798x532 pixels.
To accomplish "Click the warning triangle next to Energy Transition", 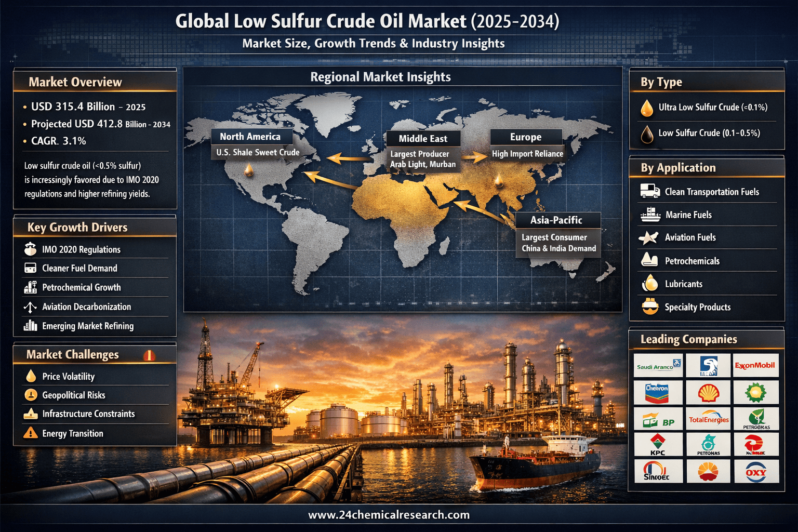I will click(x=31, y=433).
